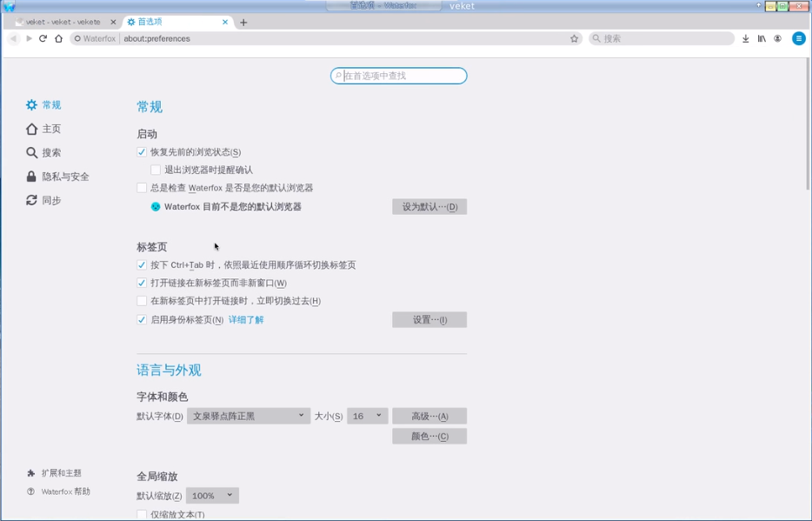Focus the toolbar 搜索 search box

[x=662, y=38]
